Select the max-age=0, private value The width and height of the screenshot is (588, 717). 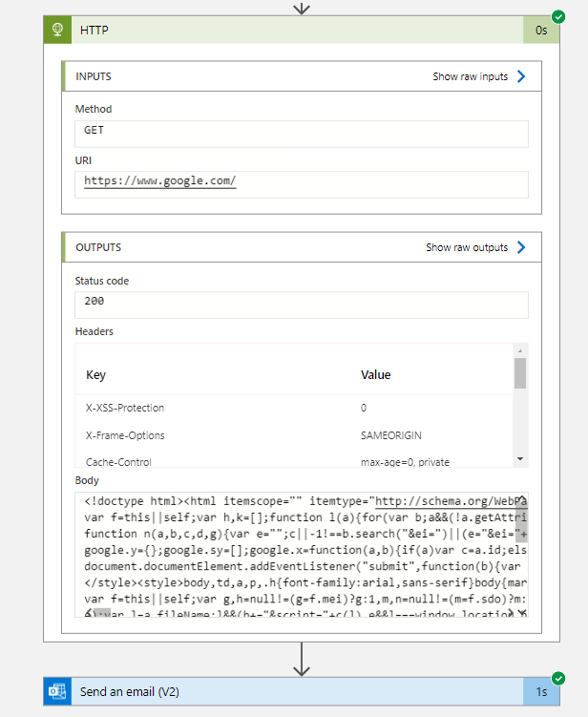click(x=405, y=462)
